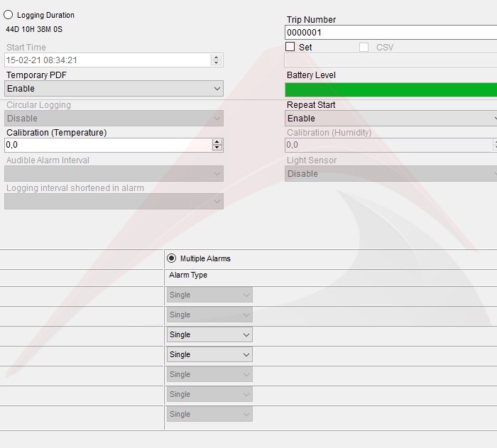
Task: Decrease the Calibration (Temperature) value with down arrow
Action: click(217, 148)
